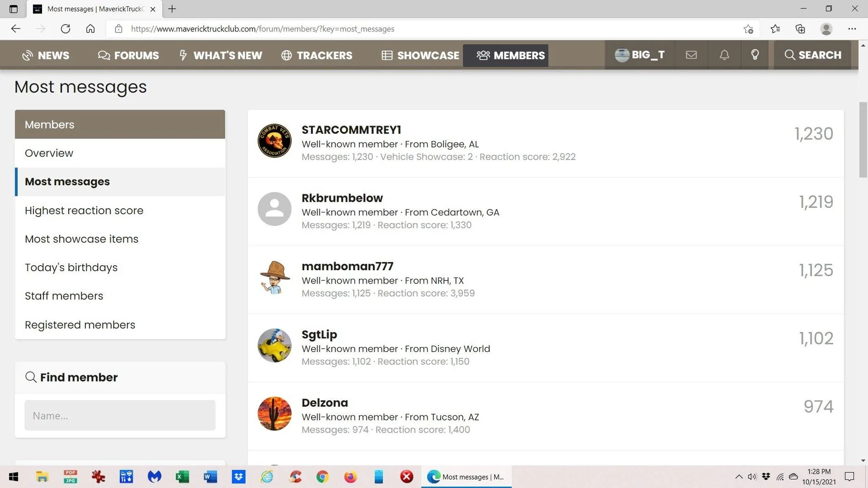
Task: Open the taskbar clock and date
Action: pyautogui.click(x=819, y=477)
